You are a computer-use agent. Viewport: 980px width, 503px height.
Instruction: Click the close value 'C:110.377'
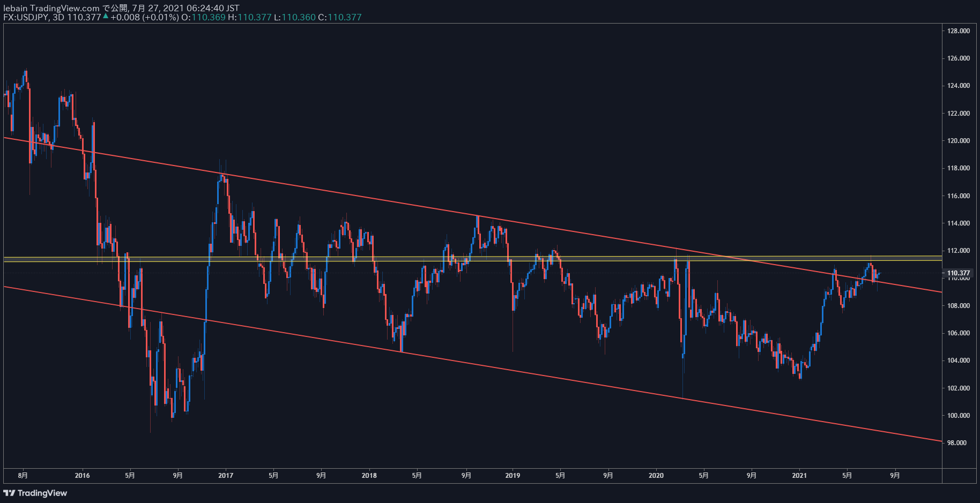pos(340,17)
